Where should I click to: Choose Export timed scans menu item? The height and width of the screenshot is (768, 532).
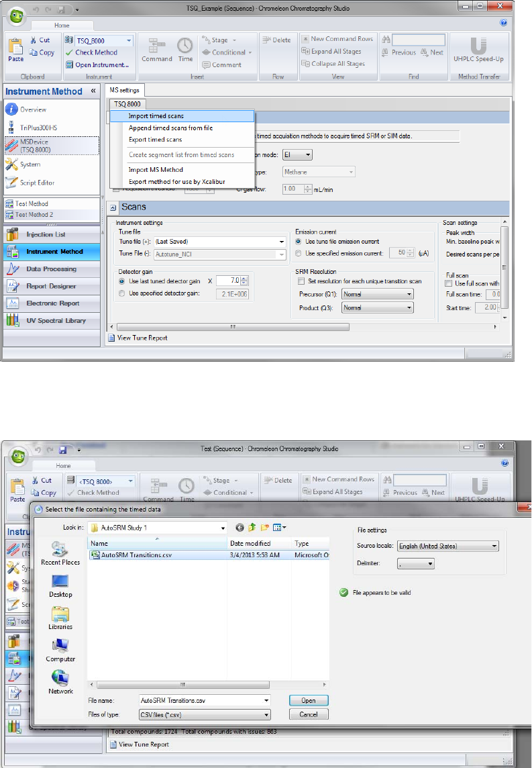point(182,140)
